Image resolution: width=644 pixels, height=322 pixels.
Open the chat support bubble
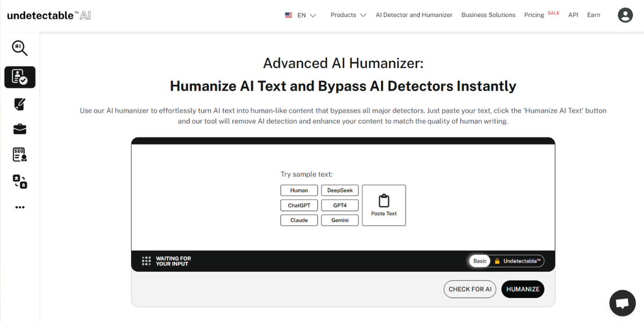(622, 303)
